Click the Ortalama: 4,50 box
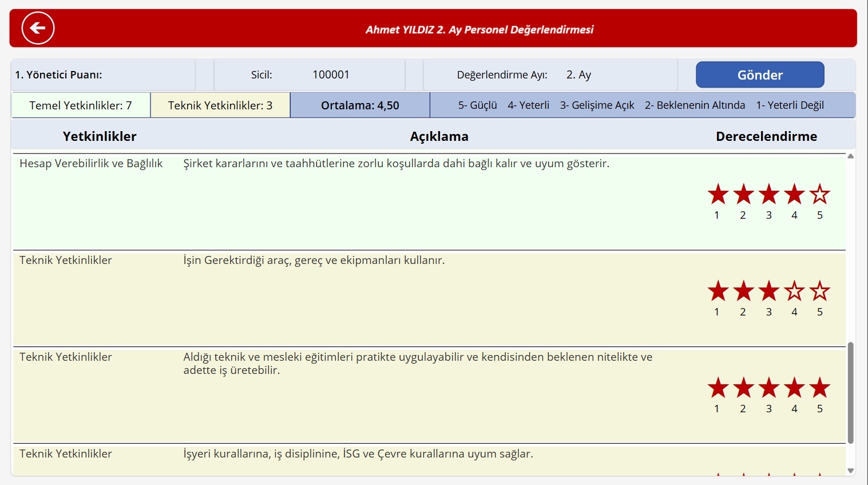The height and width of the screenshot is (485, 868). (x=360, y=105)
